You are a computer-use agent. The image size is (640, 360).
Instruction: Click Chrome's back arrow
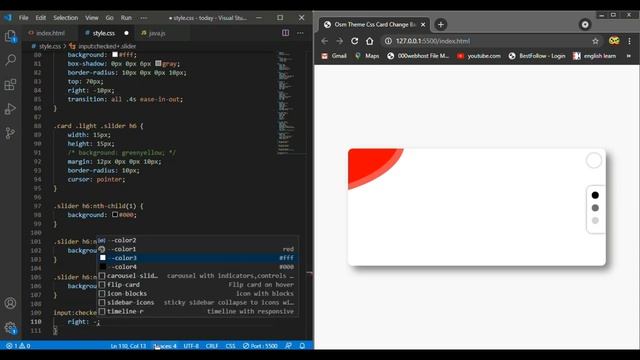click(324, 41)
